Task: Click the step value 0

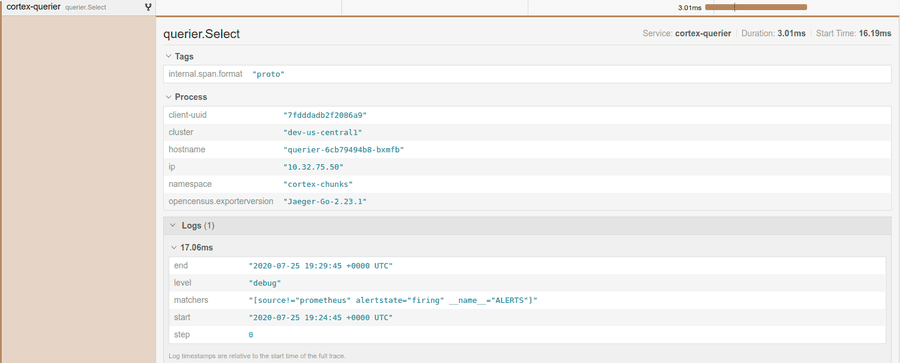Action: (251, 335)
